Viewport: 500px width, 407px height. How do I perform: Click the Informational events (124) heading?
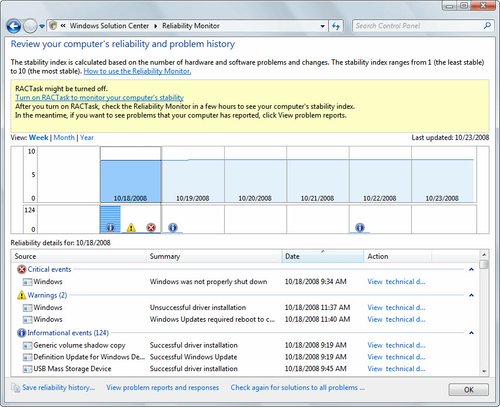[x=68, y=333]
